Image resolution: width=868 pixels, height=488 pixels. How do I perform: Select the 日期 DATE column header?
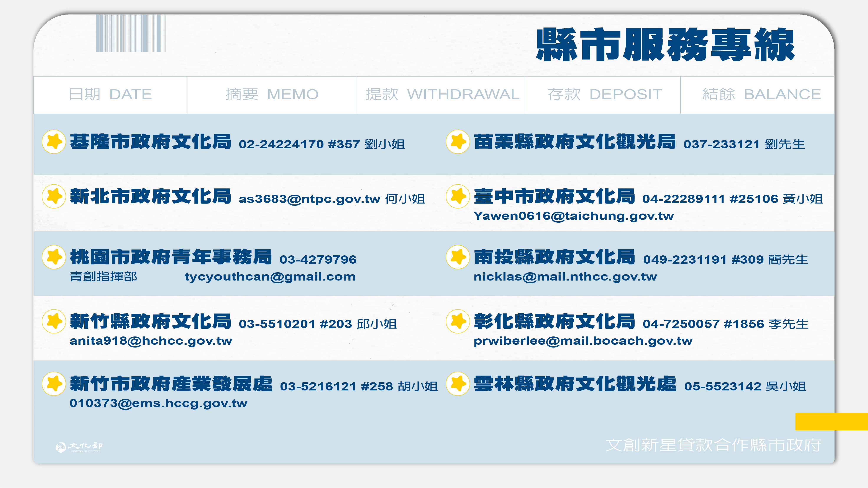coord(110,95)
